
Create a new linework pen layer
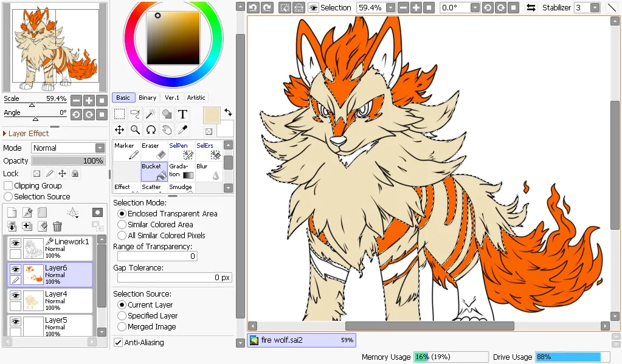pos(27,213)
